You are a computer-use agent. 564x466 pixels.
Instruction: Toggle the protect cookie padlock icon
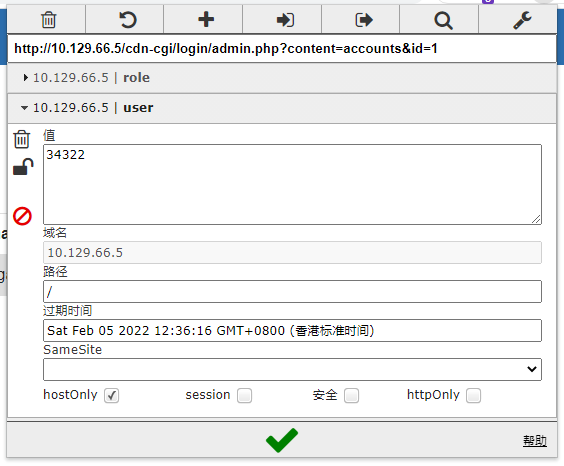click(23, 166)
